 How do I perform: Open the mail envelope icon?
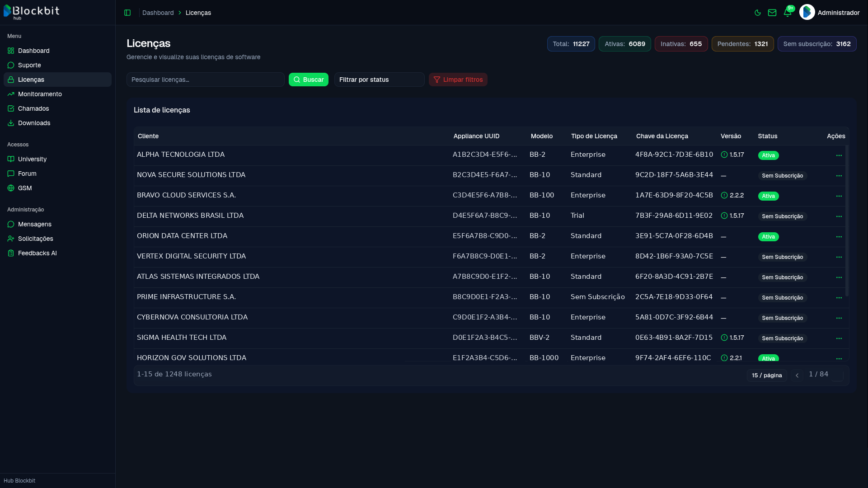(772, 13)
